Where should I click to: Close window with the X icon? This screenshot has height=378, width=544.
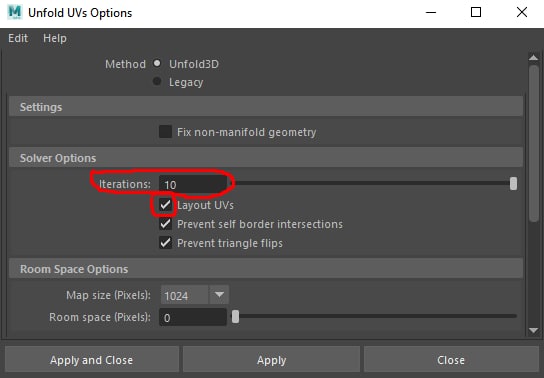click(522, 12)
